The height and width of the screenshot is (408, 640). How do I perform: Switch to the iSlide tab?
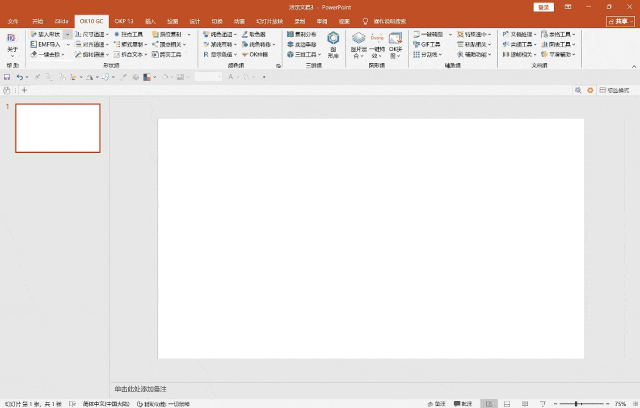(62, 21)
